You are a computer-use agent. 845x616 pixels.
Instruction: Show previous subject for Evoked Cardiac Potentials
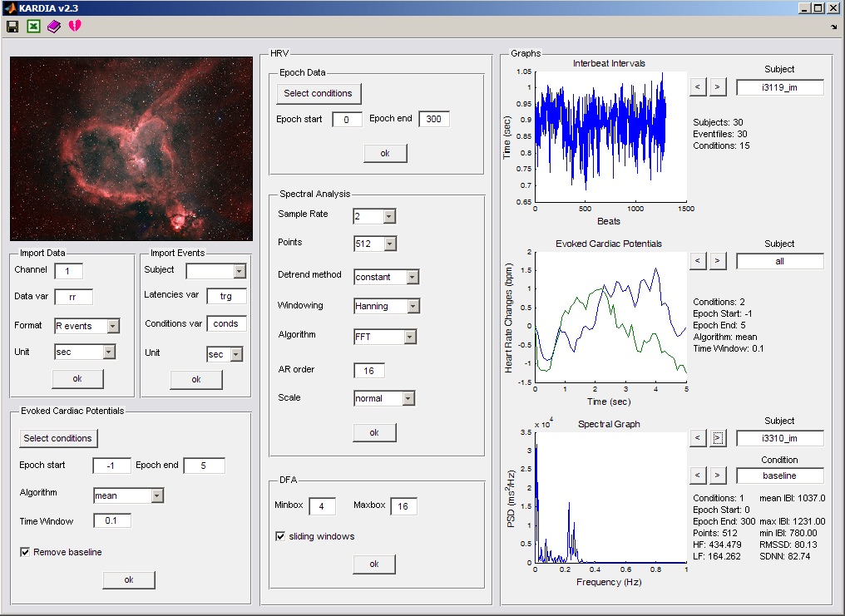[x=699, y=261]
